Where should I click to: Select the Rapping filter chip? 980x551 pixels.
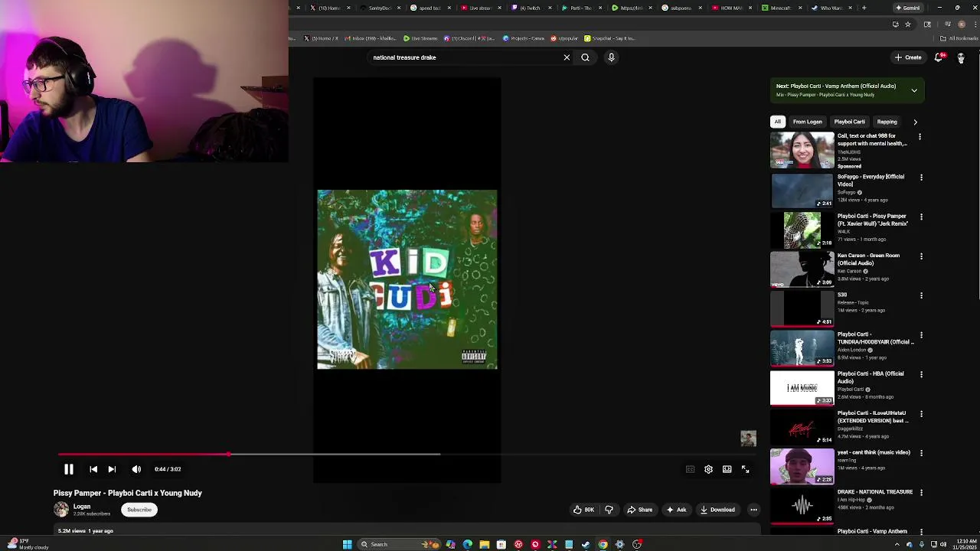click(x=887, y=122)
